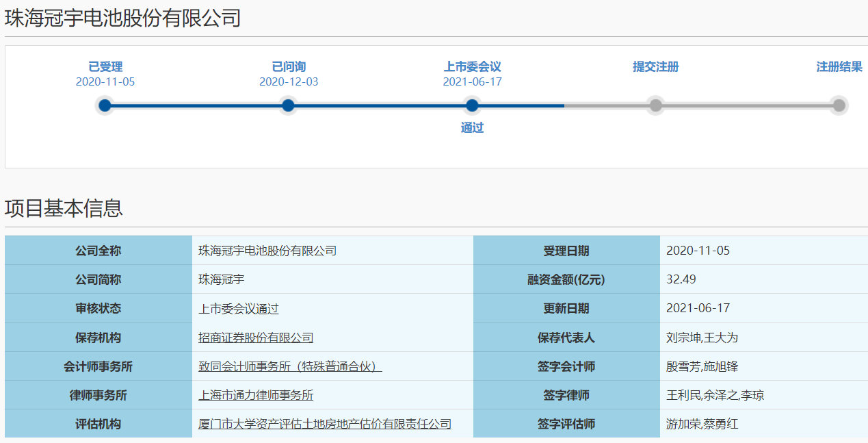Viewport: 868px width, 443px height.
Task: Click the 上市委会议 timeline dot
Action: [471, 105]
